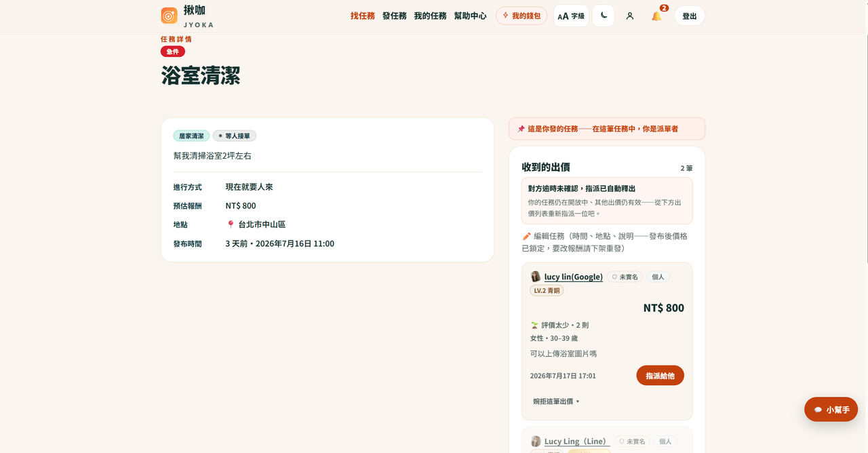Viewport: 868px width, 453px height.
Task: Click the location pin for 台北市中山區
Action: (231, 224)
